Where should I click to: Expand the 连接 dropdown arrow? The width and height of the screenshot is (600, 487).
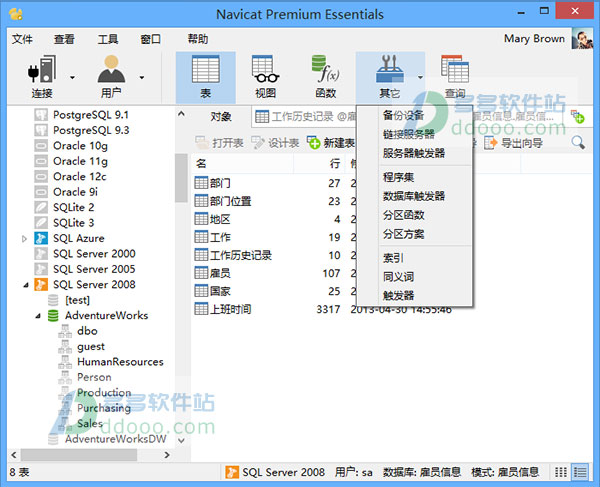(x=72, y=78)
